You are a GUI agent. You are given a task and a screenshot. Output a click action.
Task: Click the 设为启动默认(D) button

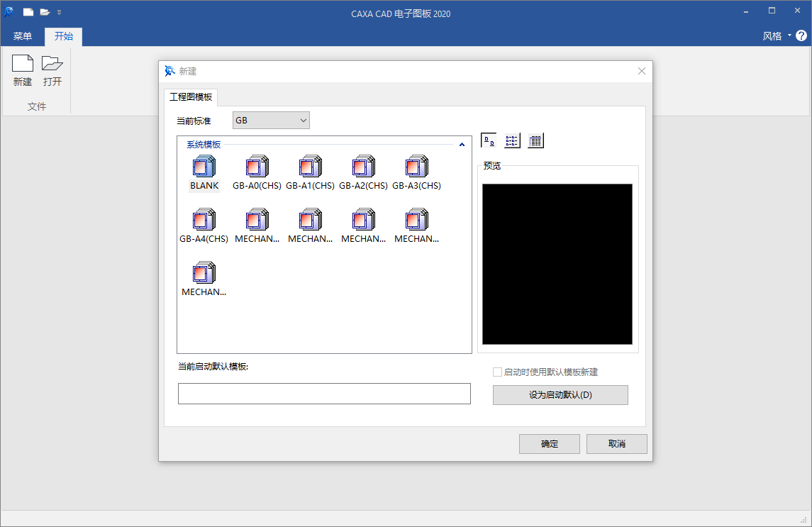click(x=560, y=395)
